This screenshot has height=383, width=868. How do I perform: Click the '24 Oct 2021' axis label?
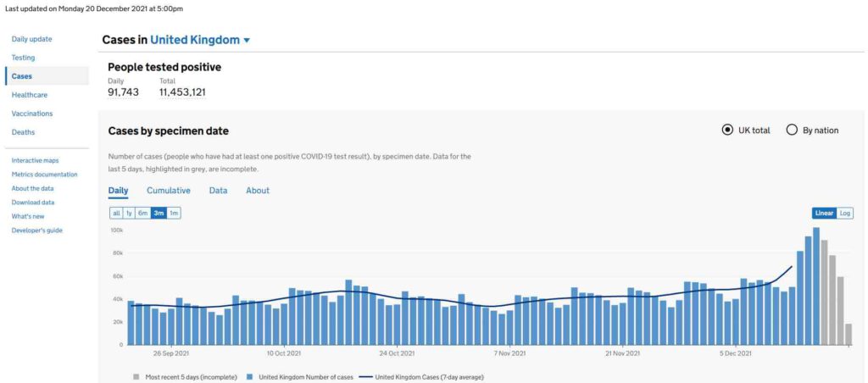coord(398,353)
